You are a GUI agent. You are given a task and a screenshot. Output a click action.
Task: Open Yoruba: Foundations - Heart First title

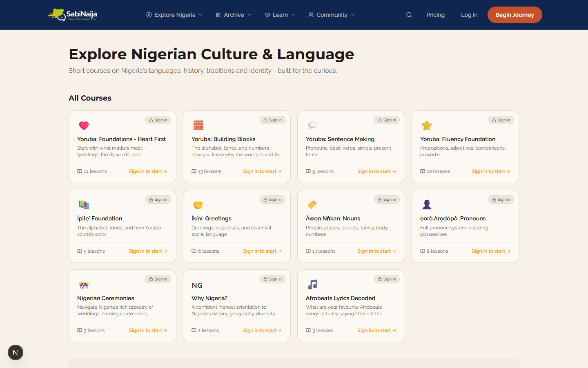[122, 139]
